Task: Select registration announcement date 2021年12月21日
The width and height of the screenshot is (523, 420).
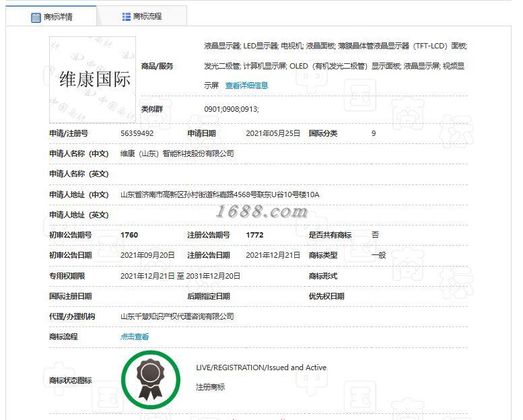Action: pos(273,256)
